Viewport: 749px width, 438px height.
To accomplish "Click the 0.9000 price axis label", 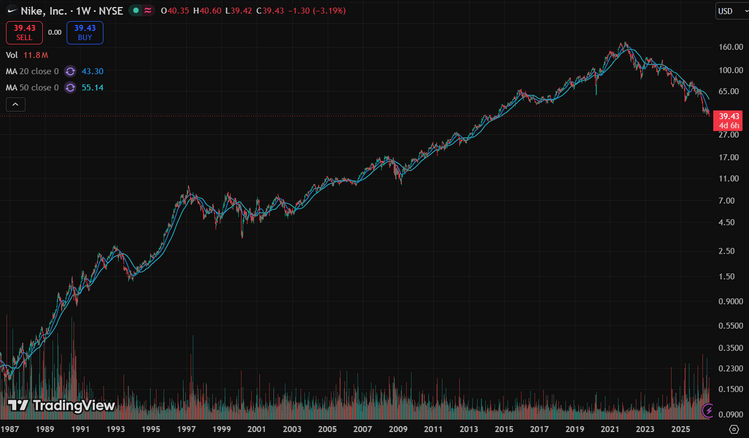I will point(731,301).
